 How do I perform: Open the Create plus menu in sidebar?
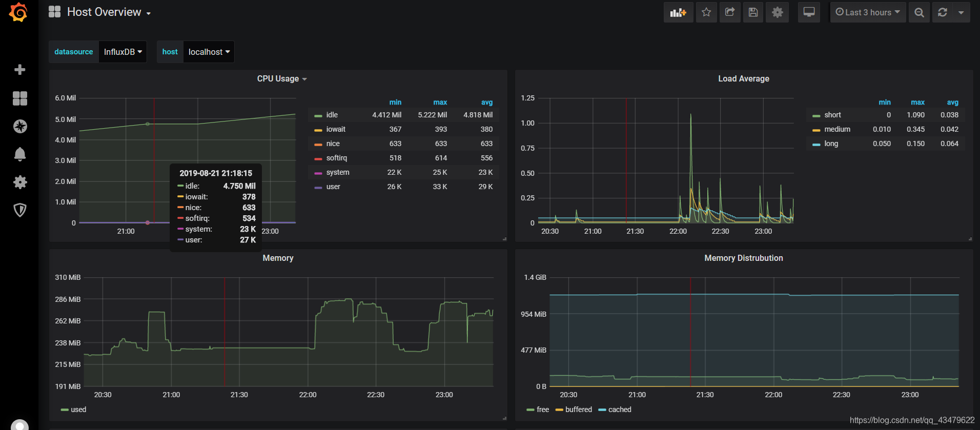(x=20, y=70)
